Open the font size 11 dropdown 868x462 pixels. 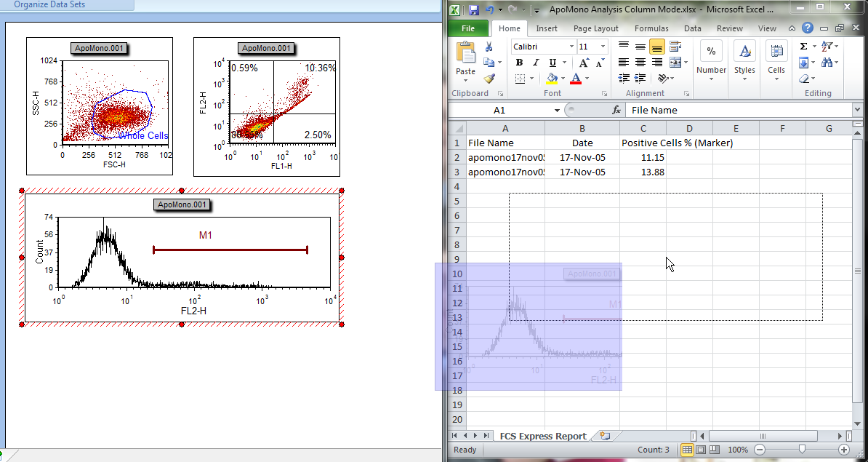click(603, 47)
